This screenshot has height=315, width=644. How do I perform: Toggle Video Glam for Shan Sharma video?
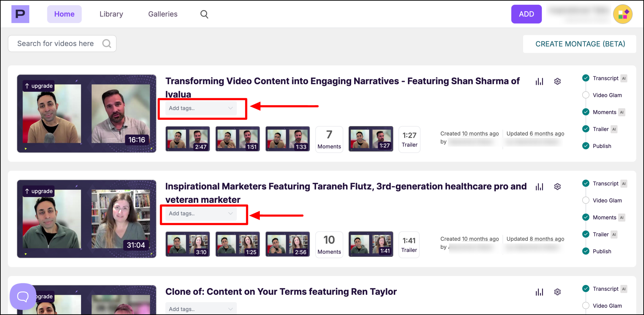(586, 95)
